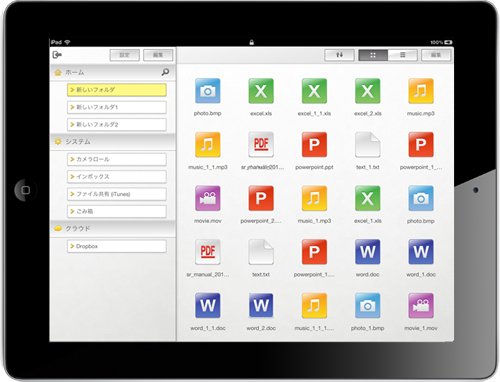Open the ファイル共有 (iTunes) row

click(117, 194)
